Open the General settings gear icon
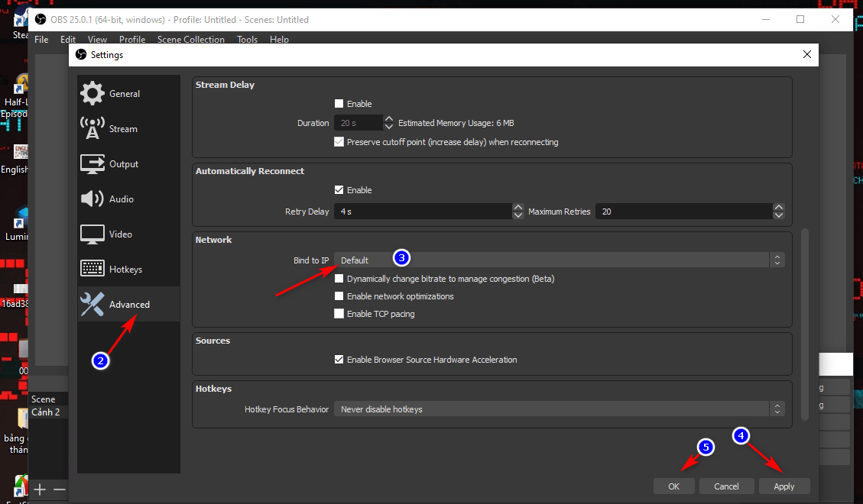 tap(92, 93)
